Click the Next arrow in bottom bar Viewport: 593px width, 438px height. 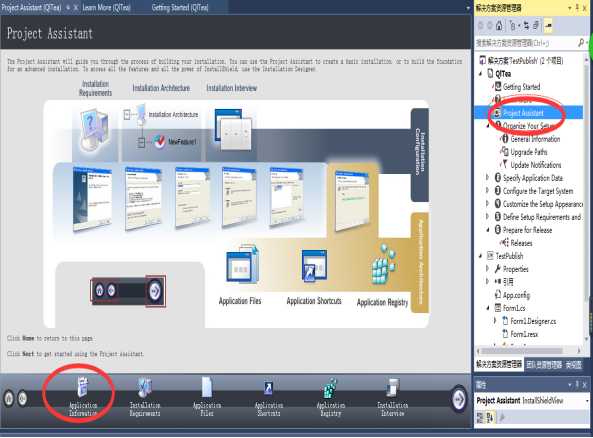tap(459, 398)
